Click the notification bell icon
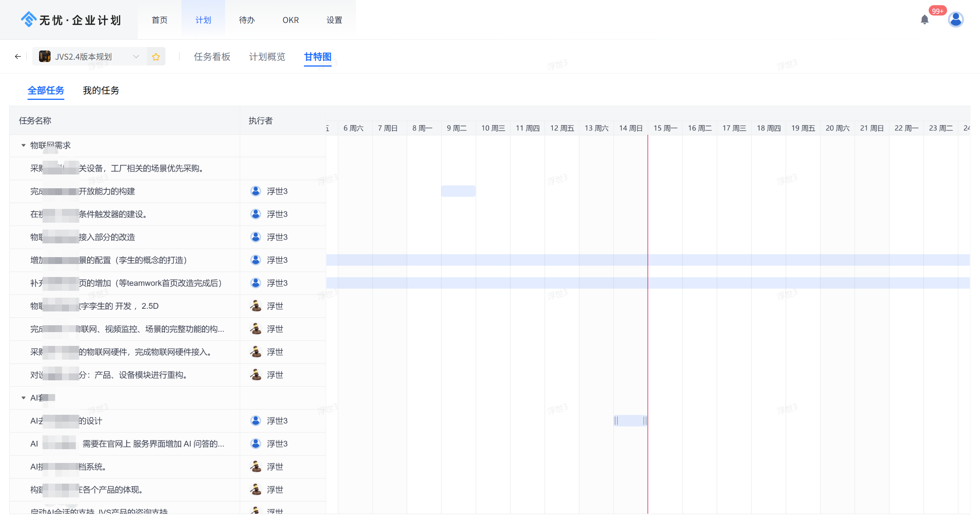Viewport: 980px width, 515px height. (x=924, y=20)
